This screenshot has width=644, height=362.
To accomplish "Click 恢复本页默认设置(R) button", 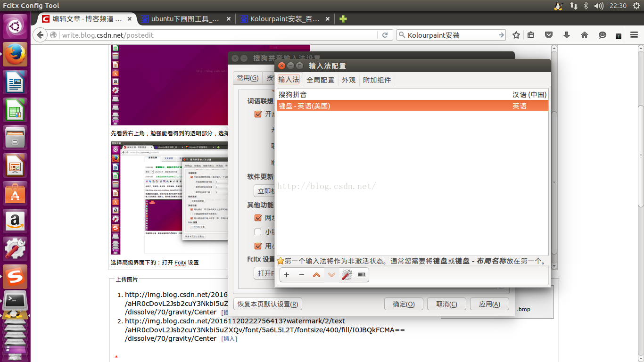I will tap(268, 304).
